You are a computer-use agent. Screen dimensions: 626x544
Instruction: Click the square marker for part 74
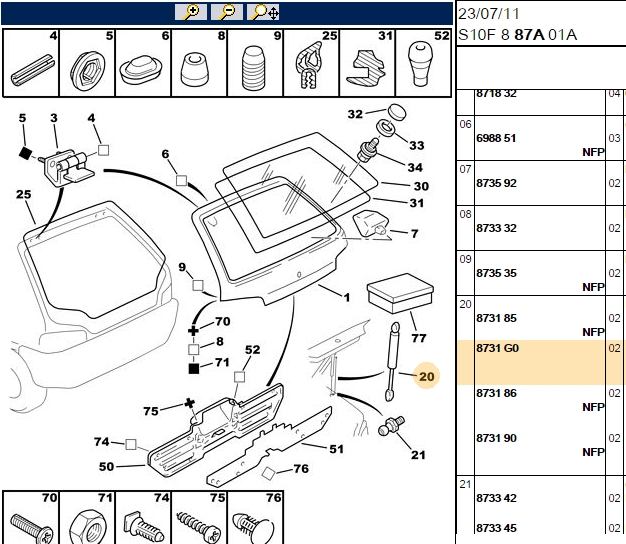tap(131, 444)
